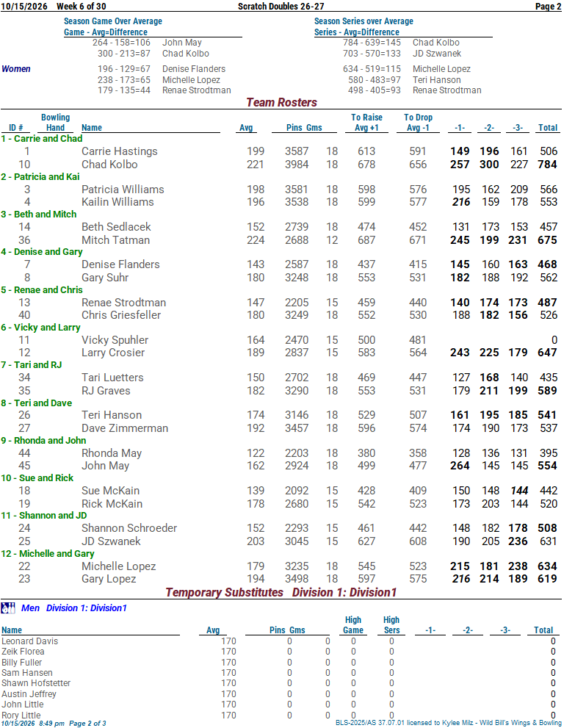This screenshot has height=728, width=564.
Task: Click Chad Kolbo's 784 series total
Action: tap(547, 165)
